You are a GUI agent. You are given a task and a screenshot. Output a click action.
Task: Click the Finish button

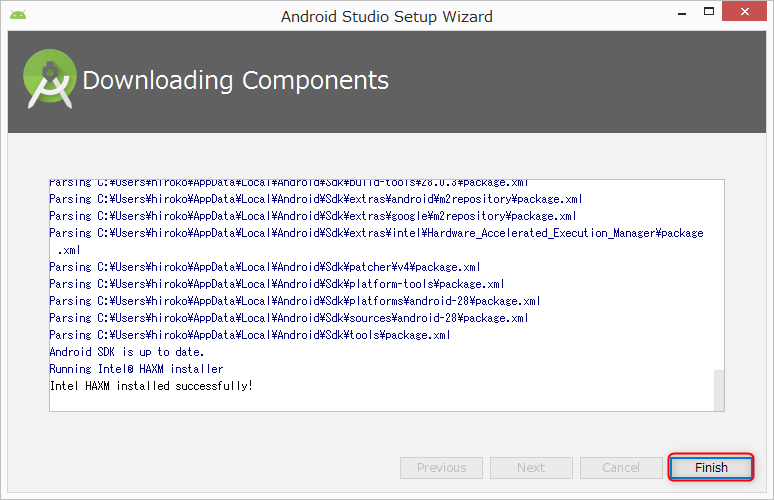[711, 467]
